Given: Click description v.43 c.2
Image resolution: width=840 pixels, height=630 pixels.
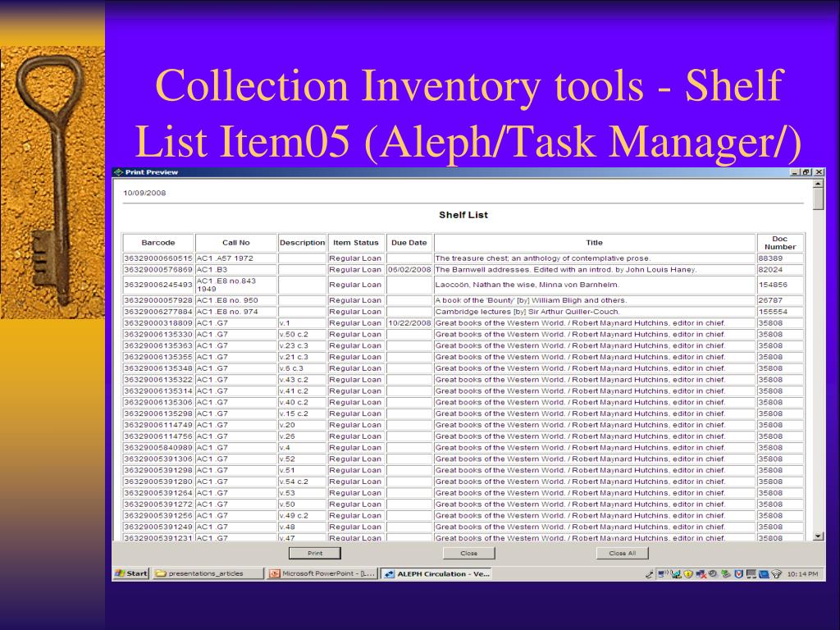Looking at the screenshot, I should coord(294,379).
